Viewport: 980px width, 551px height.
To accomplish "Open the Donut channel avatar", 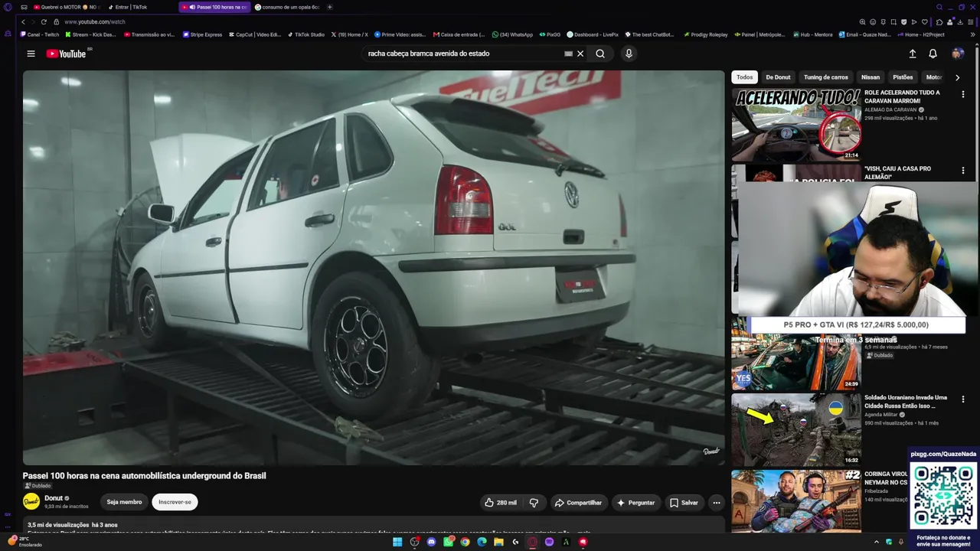I will click(x=31, y=502).
